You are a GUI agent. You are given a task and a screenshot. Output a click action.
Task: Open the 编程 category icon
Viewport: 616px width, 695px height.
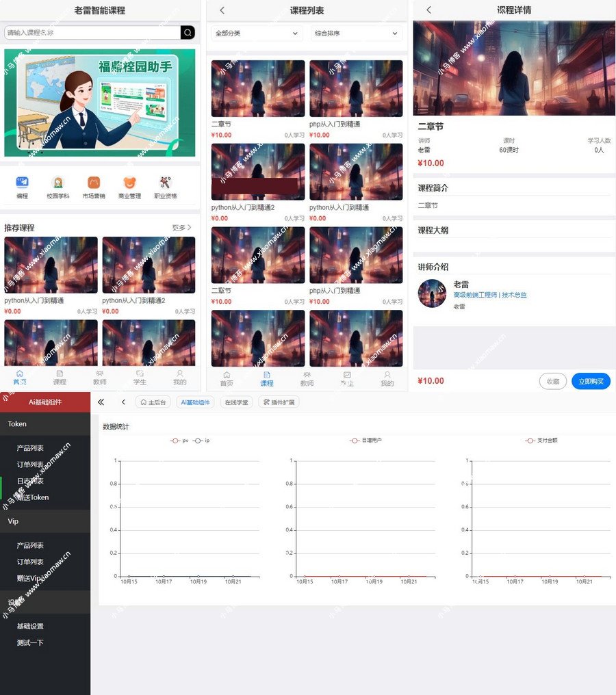[22, 183]
